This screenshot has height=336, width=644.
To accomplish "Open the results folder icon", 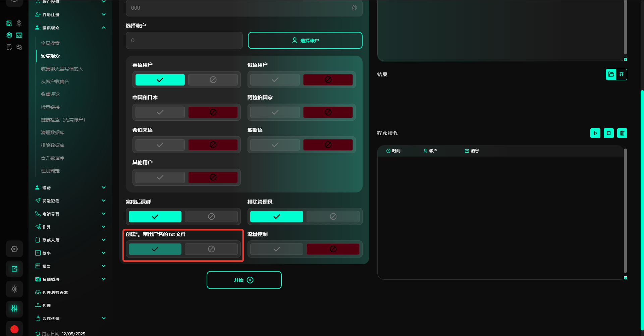I will [x=611, y=74].
